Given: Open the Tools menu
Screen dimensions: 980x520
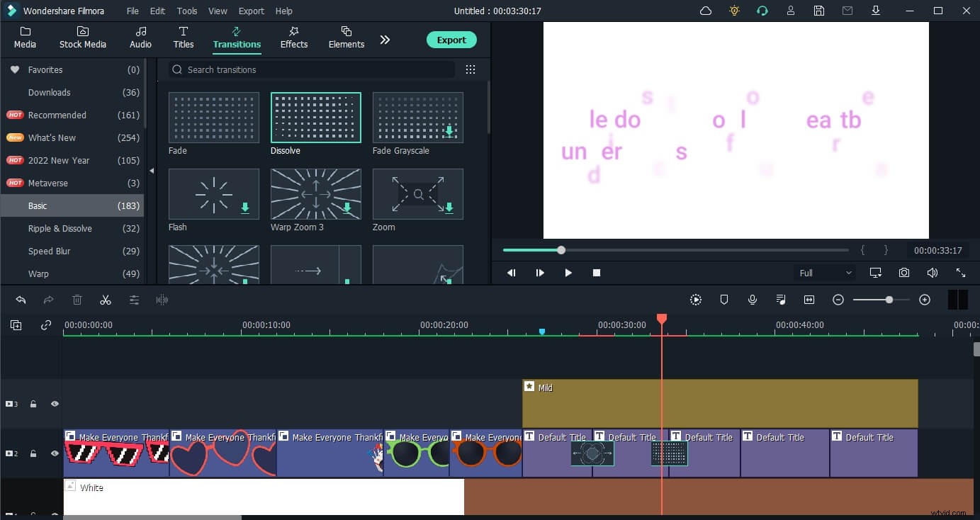Looking at the screenshot, I should tap(187, 11).
